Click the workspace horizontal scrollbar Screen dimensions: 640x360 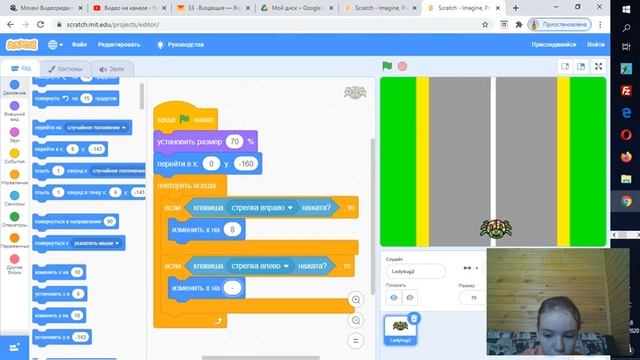point(261,358)
